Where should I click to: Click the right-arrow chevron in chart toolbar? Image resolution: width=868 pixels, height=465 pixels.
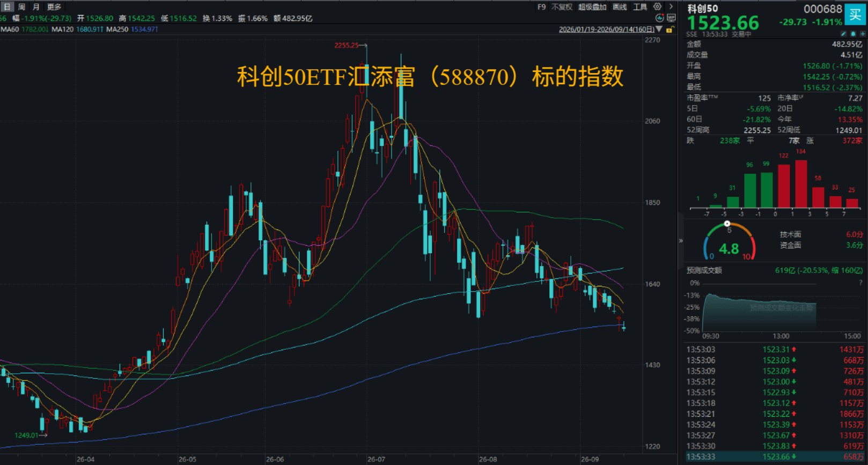coord(671,7)
